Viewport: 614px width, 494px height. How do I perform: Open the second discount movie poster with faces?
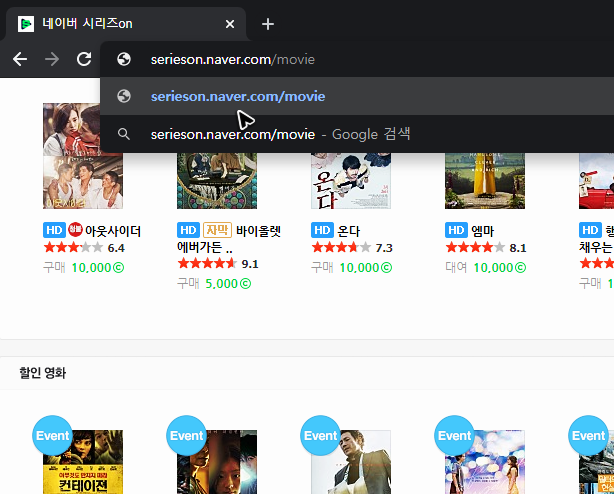pos(217,462)
